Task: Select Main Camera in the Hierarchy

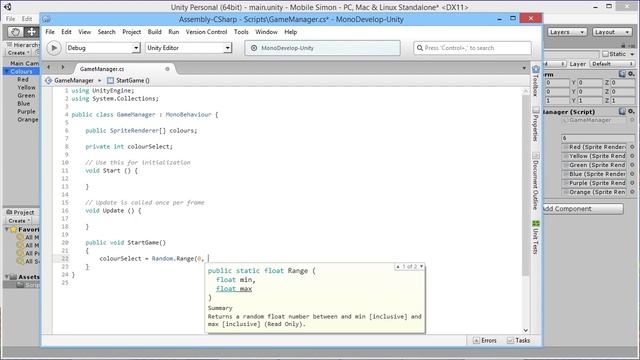Action: [24, 63]
